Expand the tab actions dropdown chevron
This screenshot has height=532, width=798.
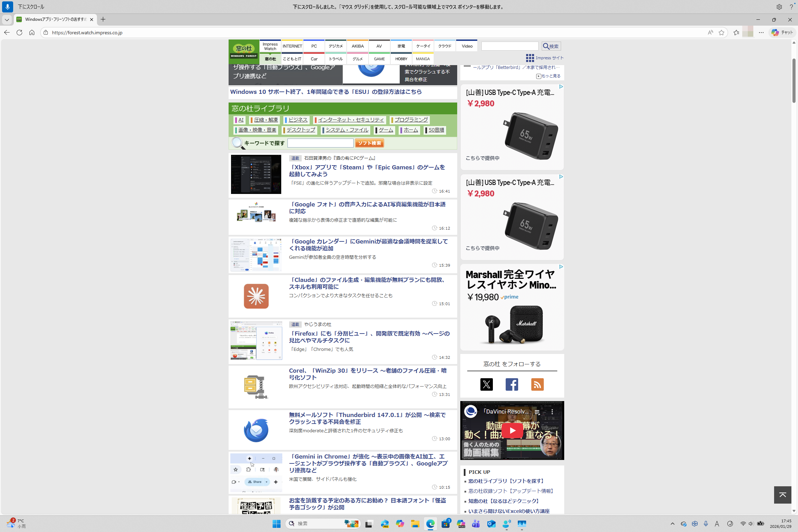7,19
